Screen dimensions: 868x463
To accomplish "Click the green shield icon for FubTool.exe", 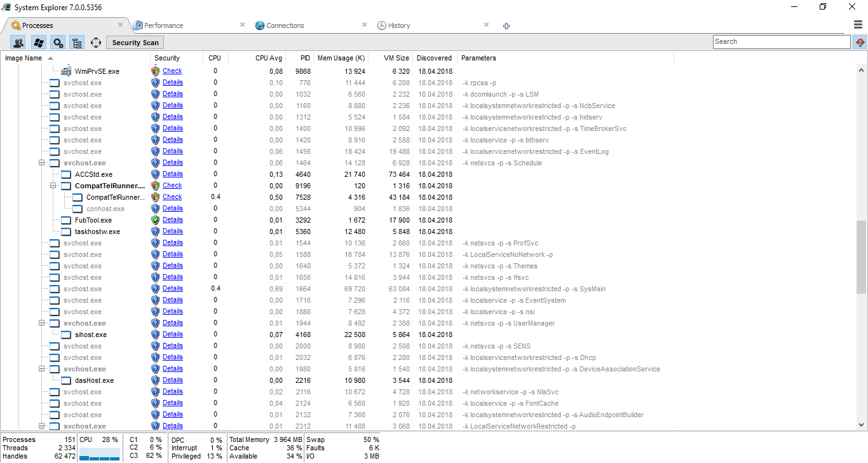I will (x=156, y=220).
